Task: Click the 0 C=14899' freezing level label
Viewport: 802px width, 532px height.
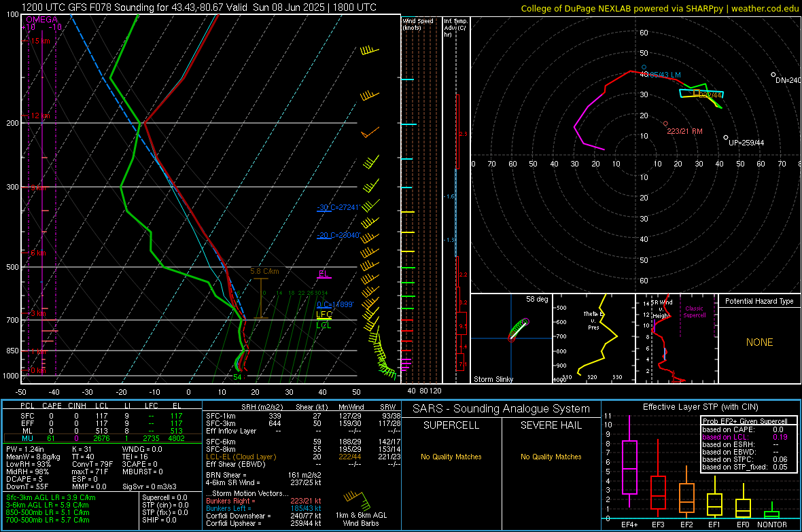Action: pos(335,304)
